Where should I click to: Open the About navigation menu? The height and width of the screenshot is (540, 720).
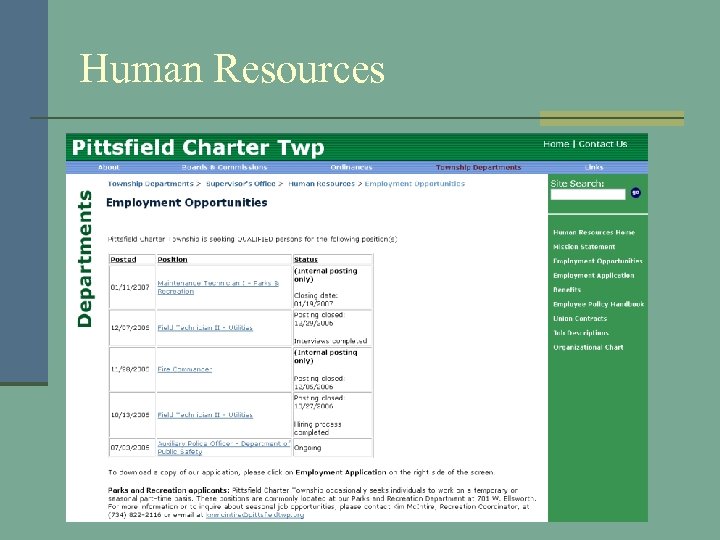[x=109, y=167]
